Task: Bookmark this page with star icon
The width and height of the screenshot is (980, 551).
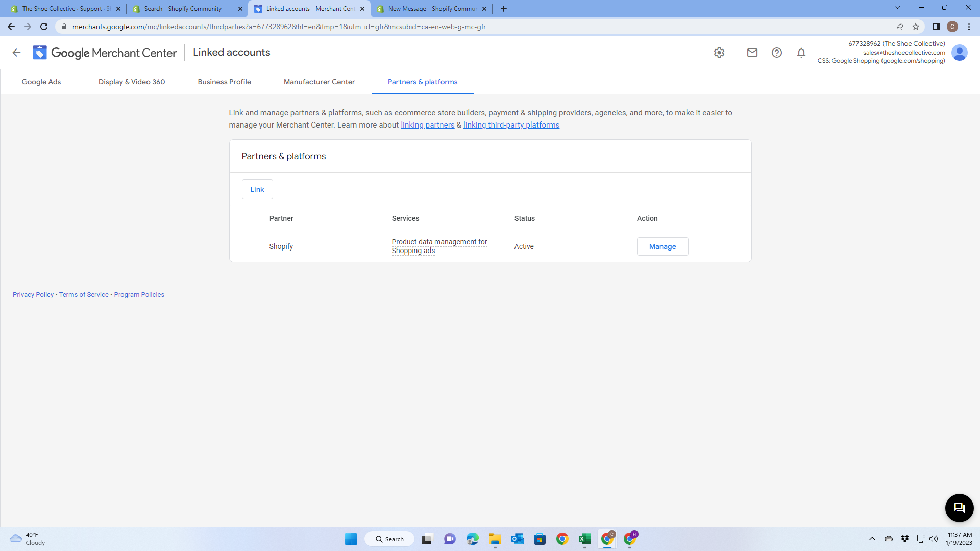Action: click(x=916, y=27)
